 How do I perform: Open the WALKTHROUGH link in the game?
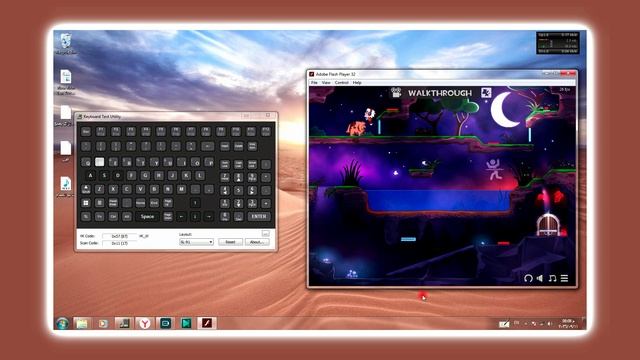click(440, 93)
